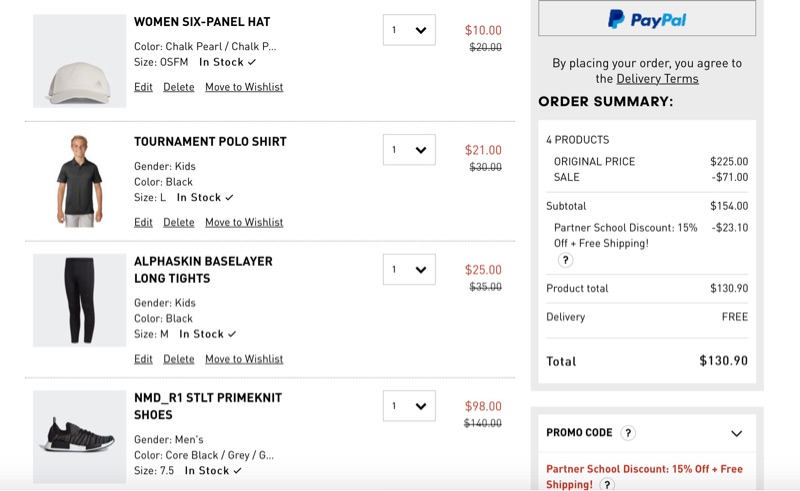Screen dimensions: 800x491
Task: Click the PayPal checkout button
Action: point(647,18)
